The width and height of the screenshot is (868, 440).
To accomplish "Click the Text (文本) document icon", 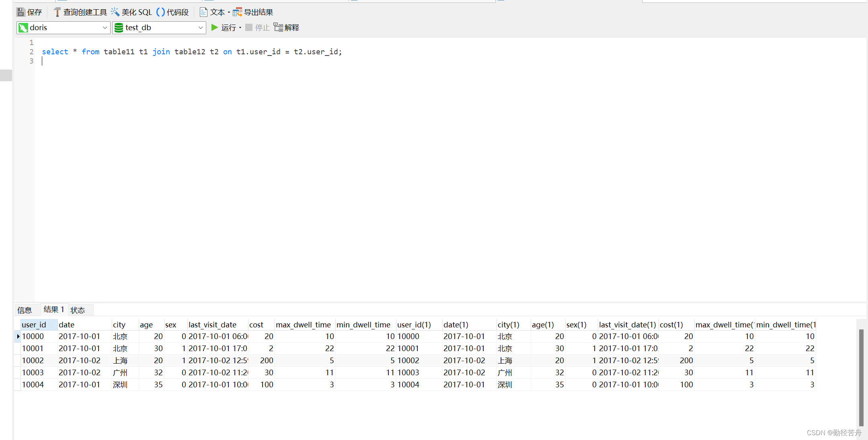I will (x=203, y=12).
